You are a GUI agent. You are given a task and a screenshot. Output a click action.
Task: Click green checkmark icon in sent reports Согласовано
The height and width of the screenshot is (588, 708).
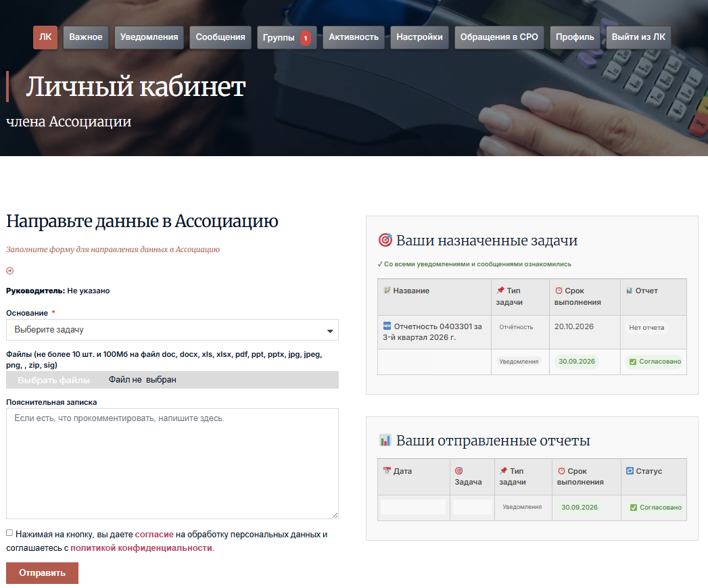click(x=634, y=508)
